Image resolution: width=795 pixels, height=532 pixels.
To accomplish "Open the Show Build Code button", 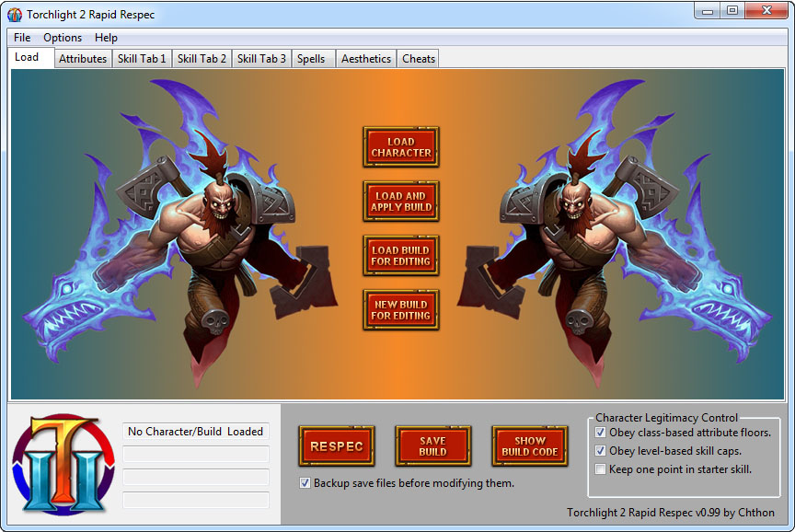I will pos(529,446).
